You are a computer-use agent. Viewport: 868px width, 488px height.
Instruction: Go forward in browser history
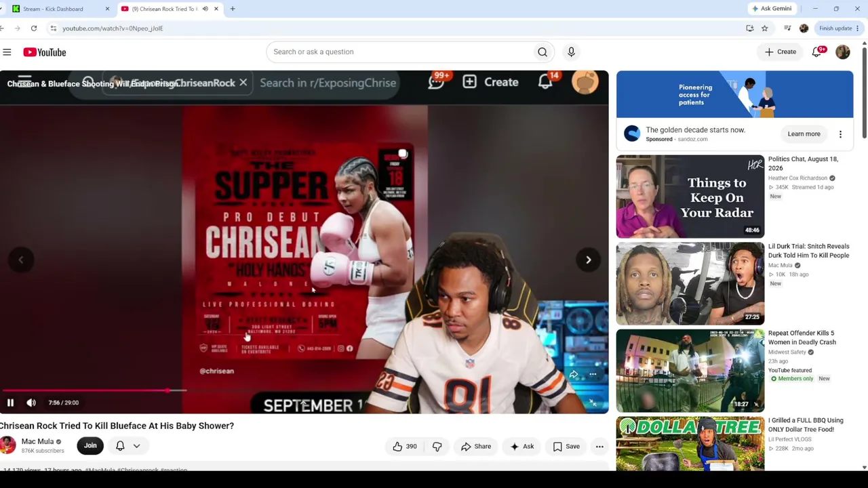click(x=16, y=28)
